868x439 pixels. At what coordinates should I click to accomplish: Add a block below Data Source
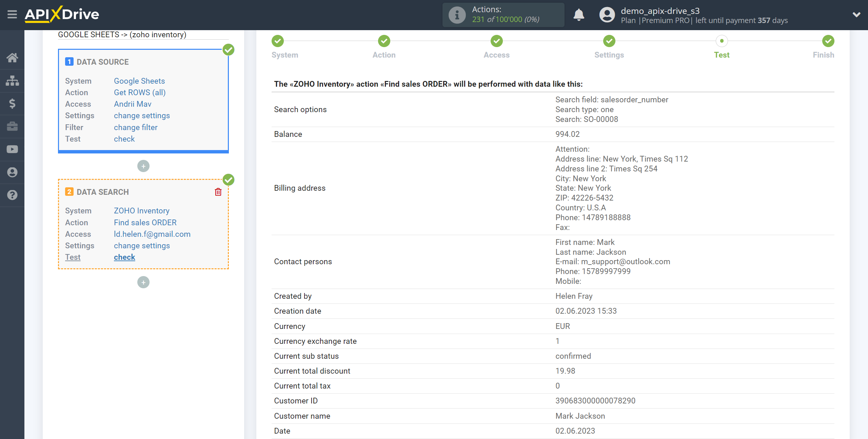[143, 166]
